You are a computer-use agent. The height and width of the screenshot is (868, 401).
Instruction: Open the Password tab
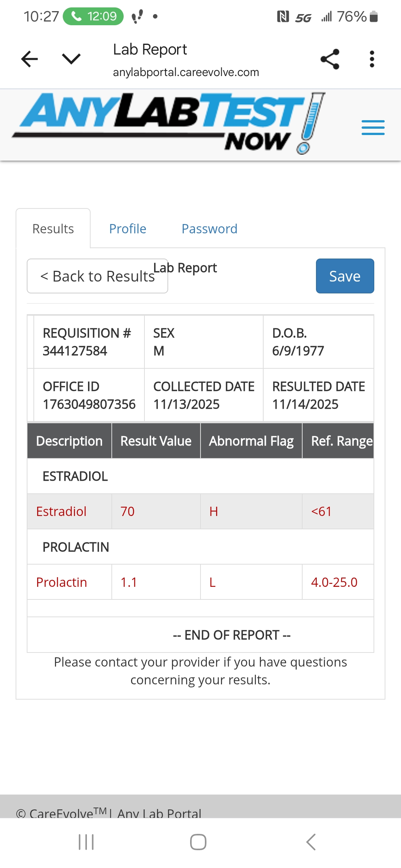point(209,229)
